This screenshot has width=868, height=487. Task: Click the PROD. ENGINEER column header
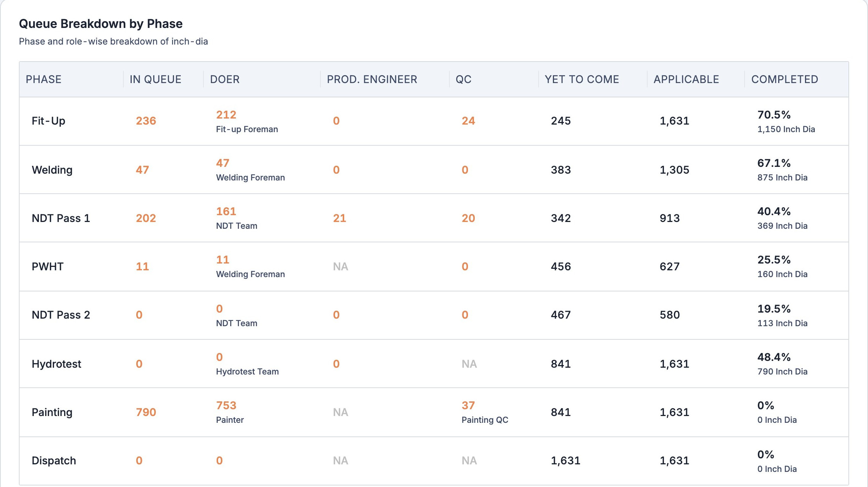point(372,79)
